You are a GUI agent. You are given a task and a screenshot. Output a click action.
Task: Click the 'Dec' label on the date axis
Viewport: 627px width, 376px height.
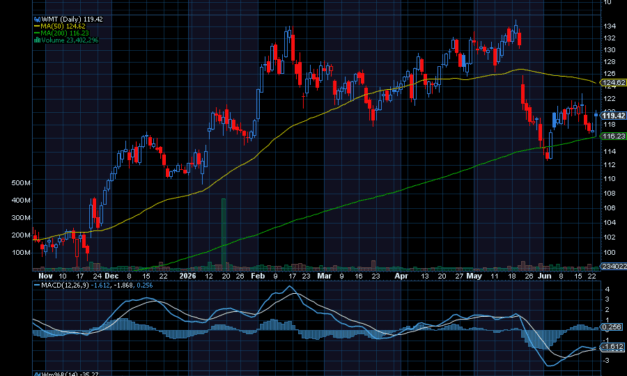112,276
